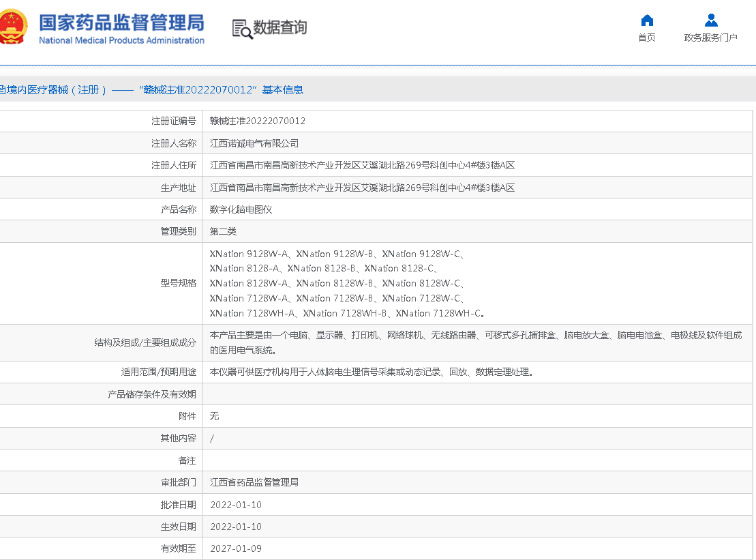The width and height of the screenshot is (756, 560).
Task: Open the 政务服务门户 text link
Action: (x=711, y=38)
